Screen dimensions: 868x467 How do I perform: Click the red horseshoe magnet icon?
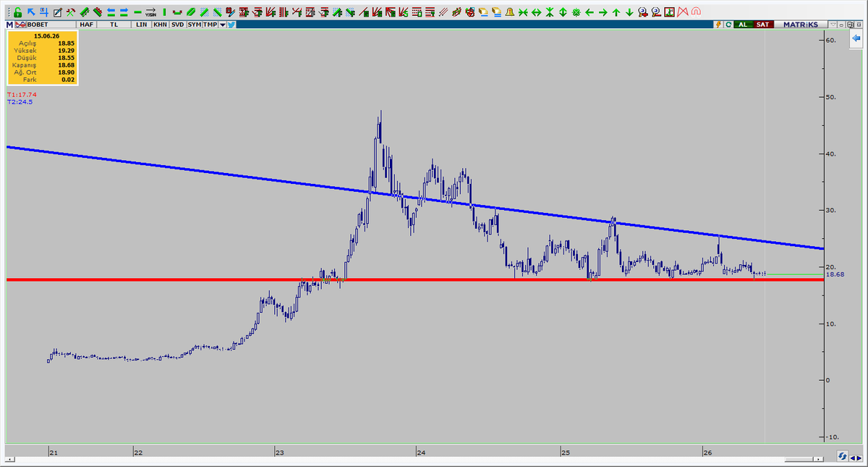point(695,12)
